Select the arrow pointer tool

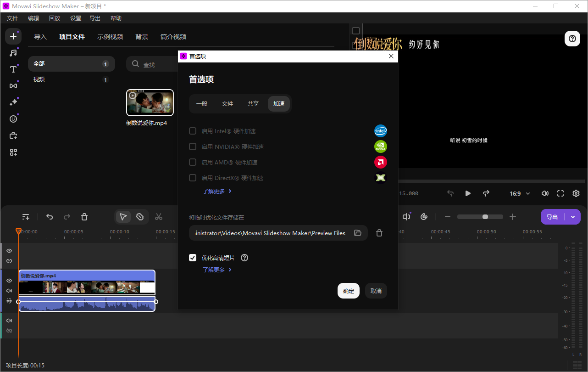[x=123, y=217]
